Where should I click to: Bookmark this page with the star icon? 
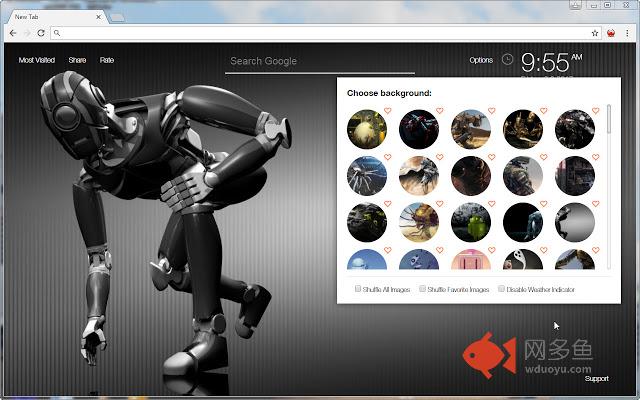pos(595,33)
